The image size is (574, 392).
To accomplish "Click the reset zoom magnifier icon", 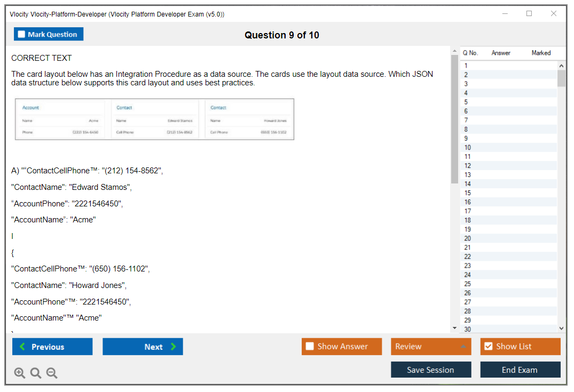I will coord(36,373).
